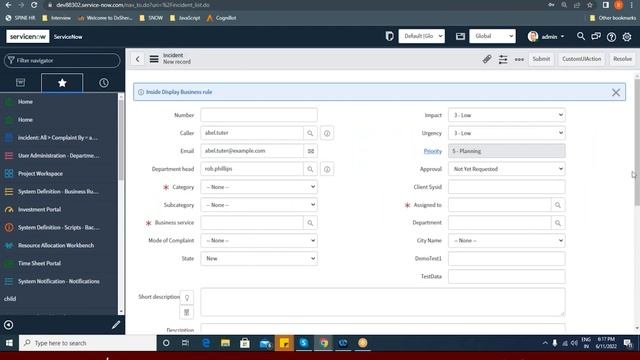
Task: Click the TestData input field
Action: (507, 277)
